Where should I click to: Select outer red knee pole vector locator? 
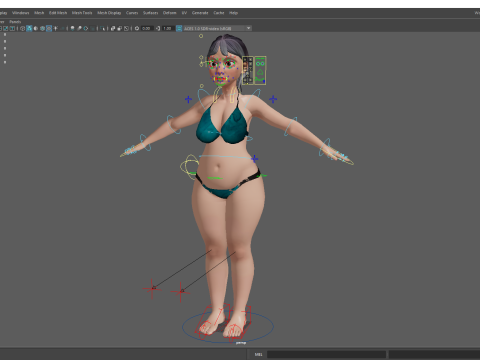(x=152, y=288)
